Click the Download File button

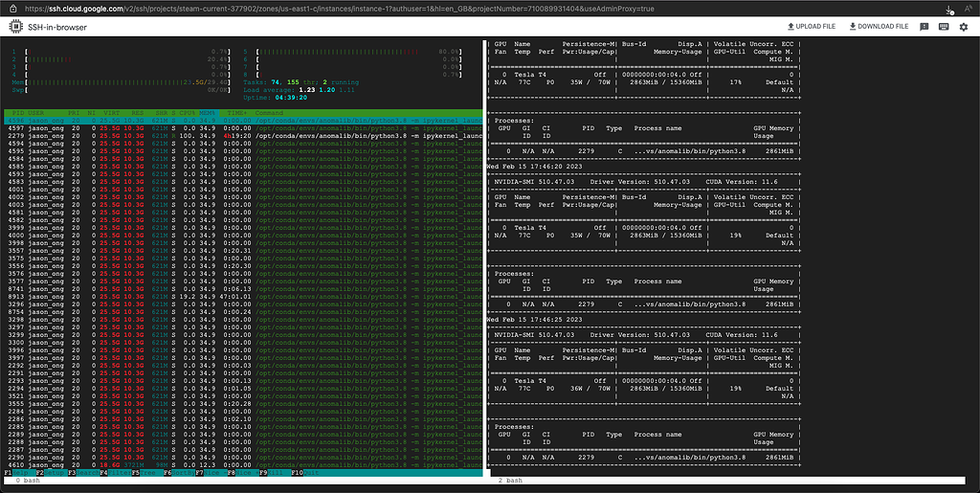coord(879,27)
